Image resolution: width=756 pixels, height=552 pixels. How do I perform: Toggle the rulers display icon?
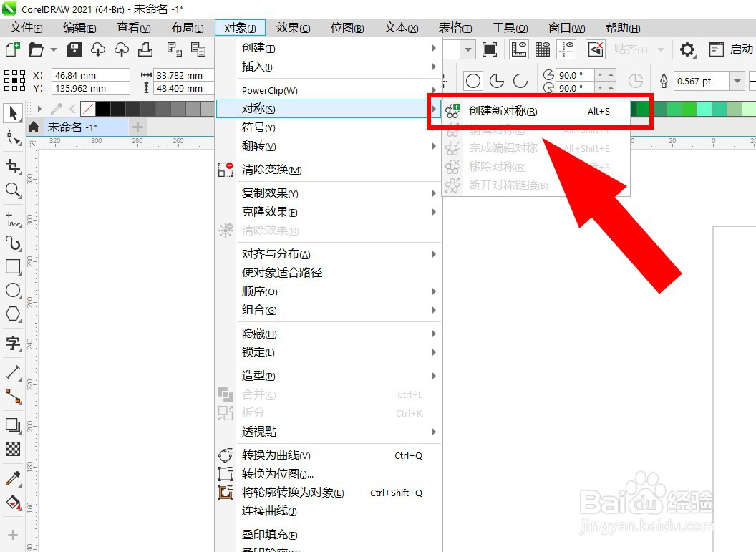point(519,49)
